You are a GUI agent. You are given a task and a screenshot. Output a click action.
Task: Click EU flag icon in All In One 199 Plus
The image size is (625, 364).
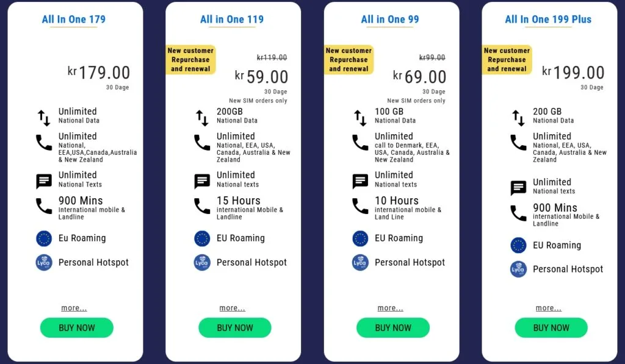point(518,245)
